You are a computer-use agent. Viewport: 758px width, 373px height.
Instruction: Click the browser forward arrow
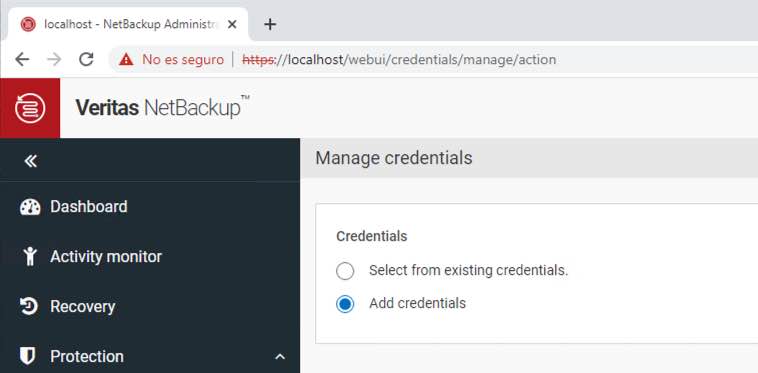[x=54, y=59]
